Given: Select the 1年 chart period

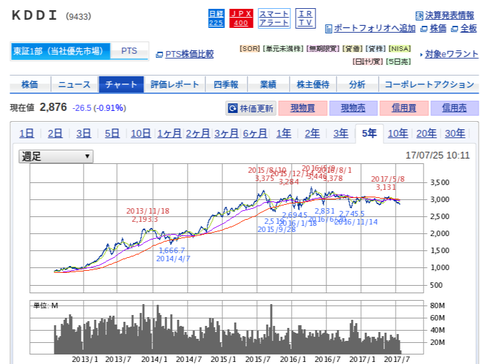Looking at the screenshot, I should point(284,134).
